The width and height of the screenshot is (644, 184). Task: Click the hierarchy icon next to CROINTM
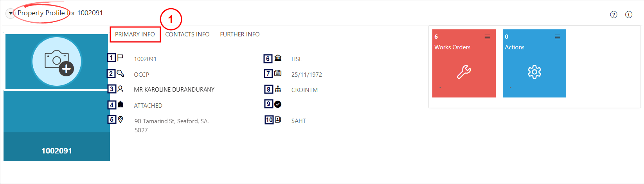278,89
